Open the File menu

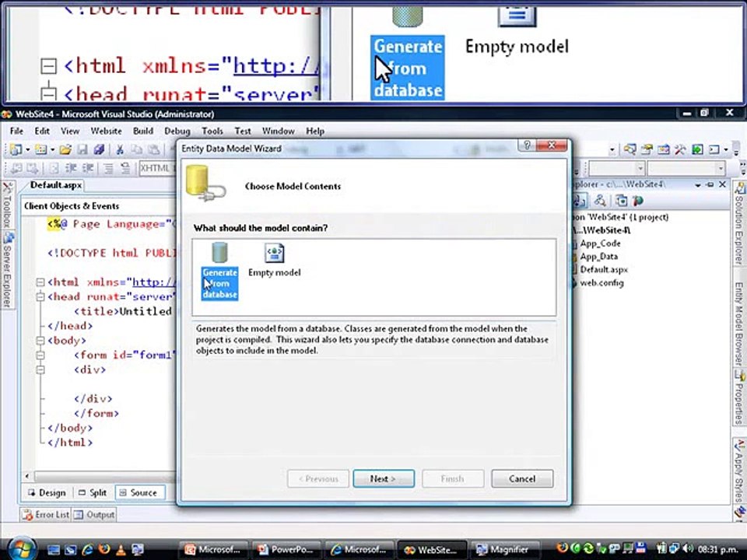16,131
